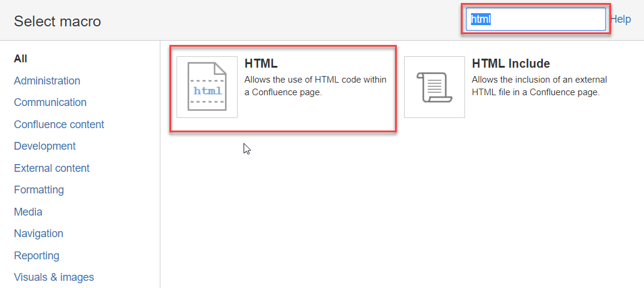Filter by Media category
The width and height of the screenshot is (644, 288).
[x=28, y=212]
